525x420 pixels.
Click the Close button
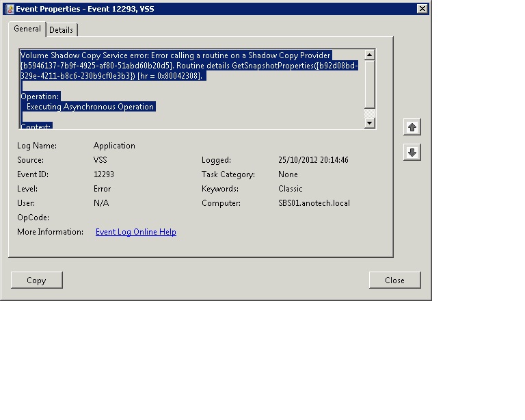394,280
